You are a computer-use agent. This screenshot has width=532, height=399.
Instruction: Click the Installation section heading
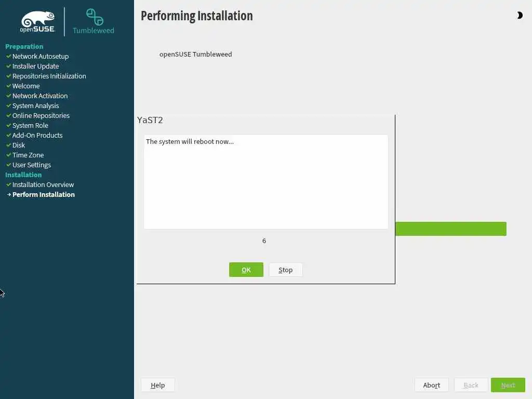pos(23,175)
